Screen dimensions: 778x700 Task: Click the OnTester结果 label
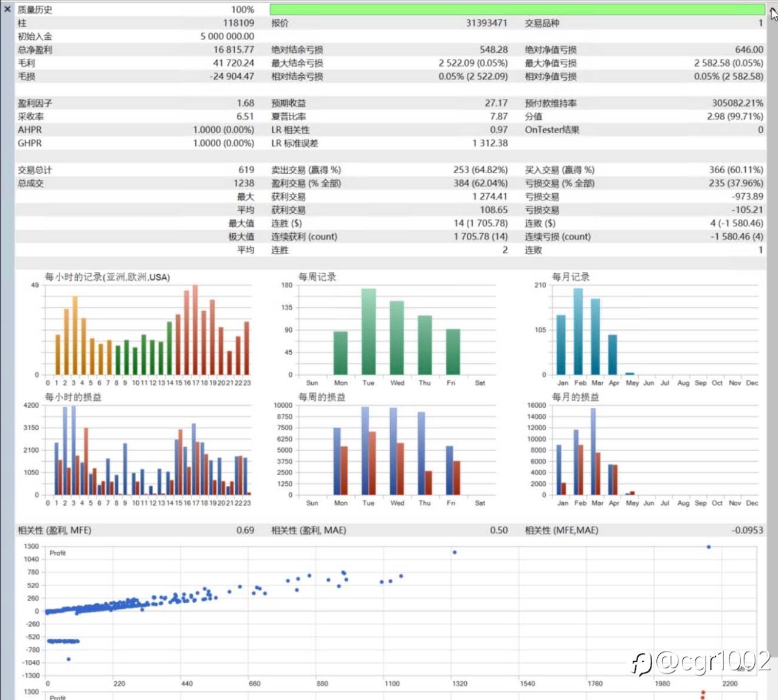[552, 130]
